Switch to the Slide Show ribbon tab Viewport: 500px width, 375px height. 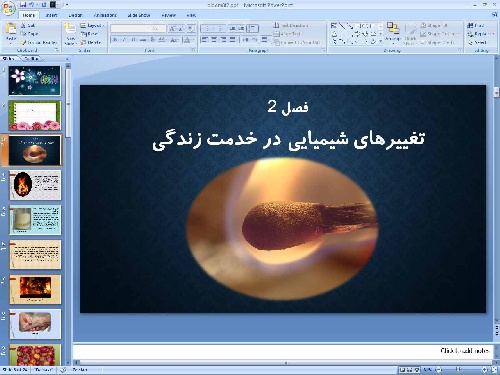[x=139, y=15]
